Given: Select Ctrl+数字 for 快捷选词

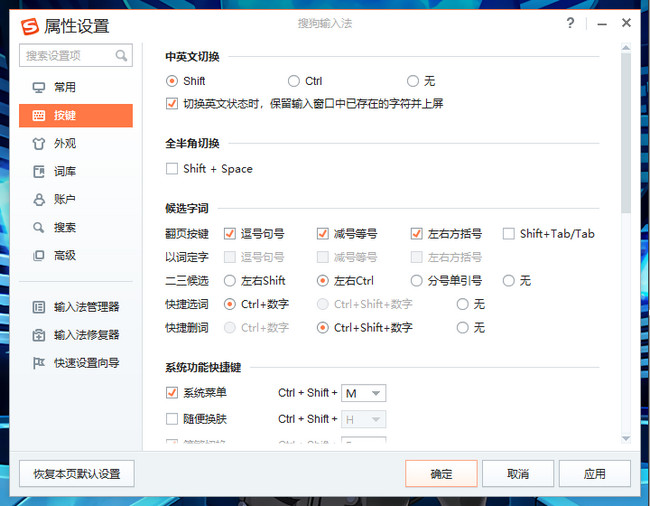Looking at the screenshot, I should [x=230, y=305].
